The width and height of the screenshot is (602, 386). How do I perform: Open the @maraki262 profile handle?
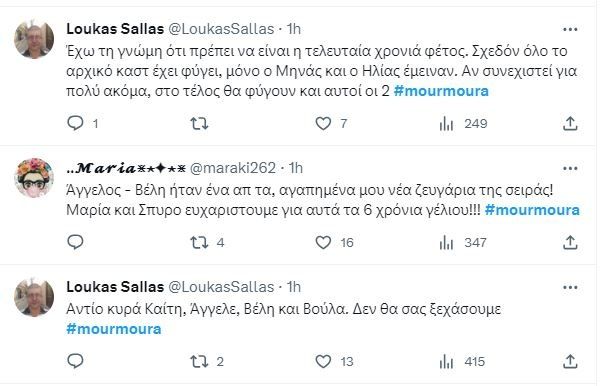tap(233, 168)
